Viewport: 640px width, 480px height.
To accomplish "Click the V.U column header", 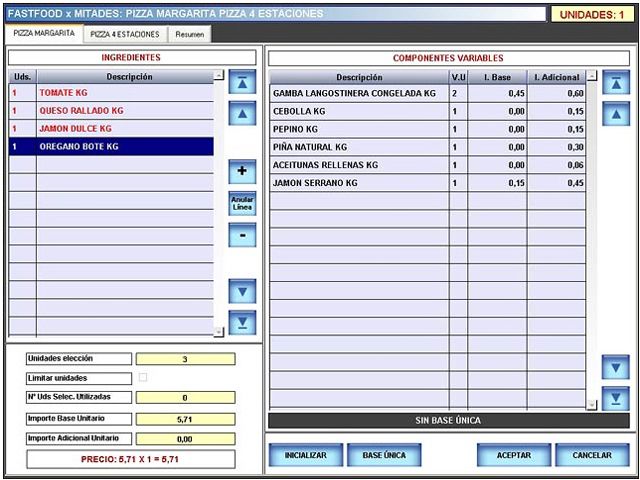I will pos(458,77).
